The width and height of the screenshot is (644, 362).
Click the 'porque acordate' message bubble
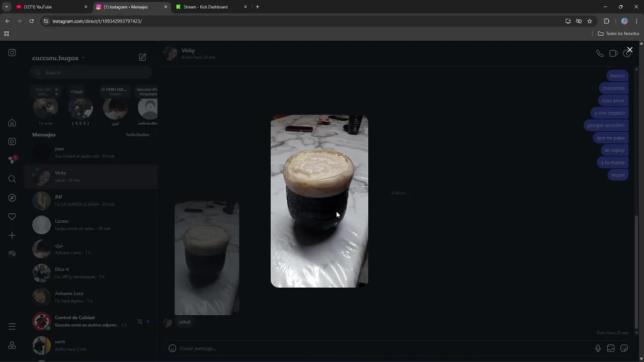(x=606, y=125)
